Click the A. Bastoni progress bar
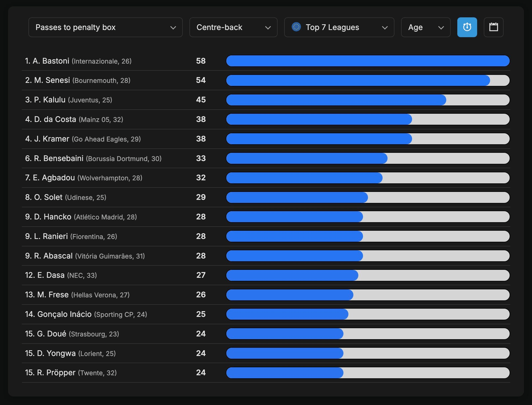The height and width of the screenshot is (405, 532). pyautogui.click(x=368, y=61)
